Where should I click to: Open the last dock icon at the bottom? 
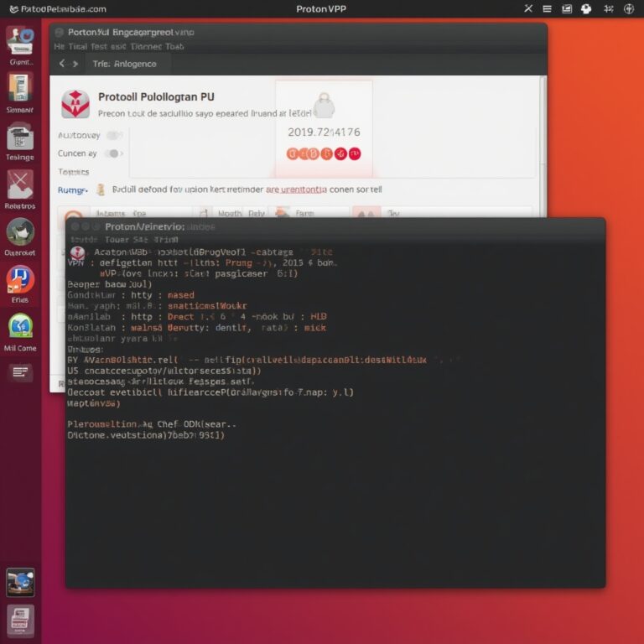coord(20,621)
